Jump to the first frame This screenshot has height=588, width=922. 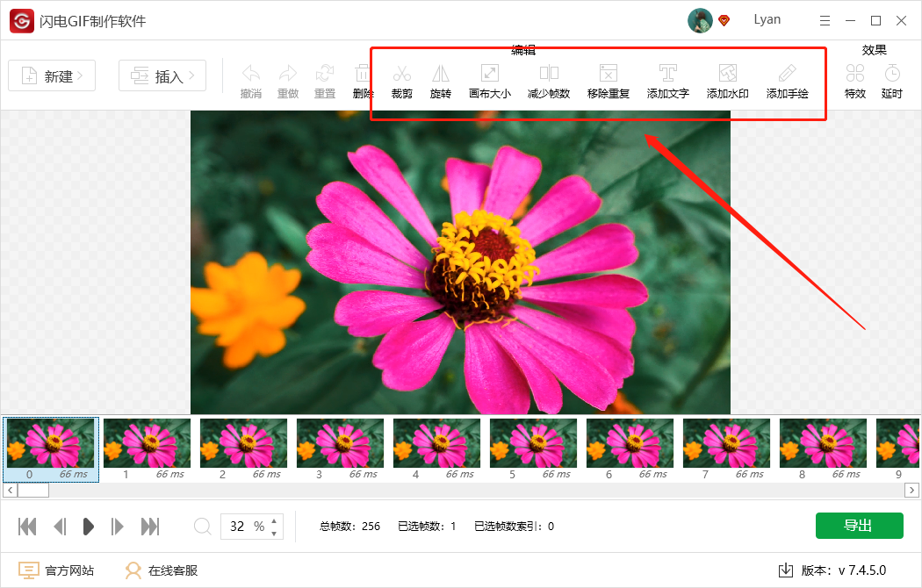click(x=27, y=527)
